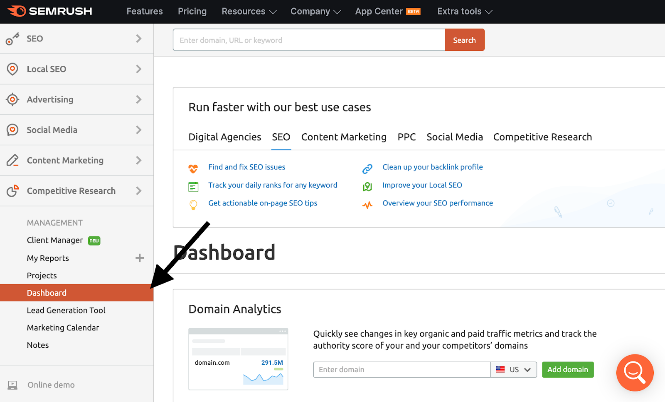Expand the Advertising sidebar section chevron

(x=138, y=100)
